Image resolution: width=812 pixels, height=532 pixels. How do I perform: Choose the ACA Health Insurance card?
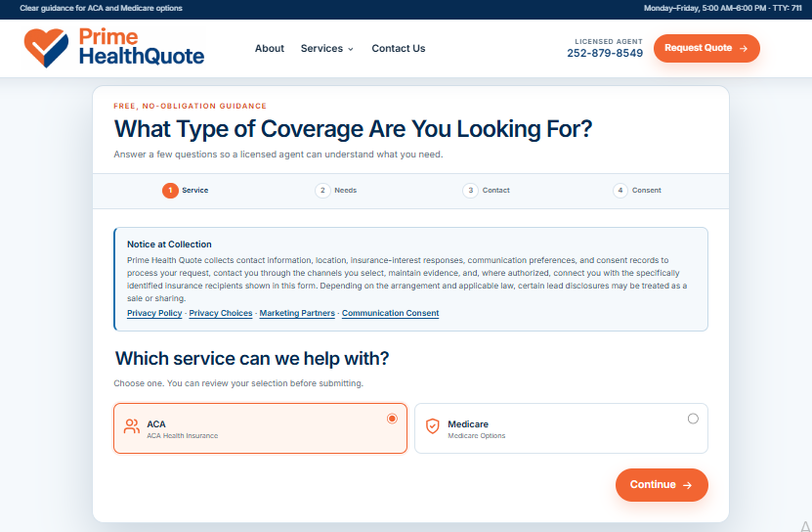261,428
